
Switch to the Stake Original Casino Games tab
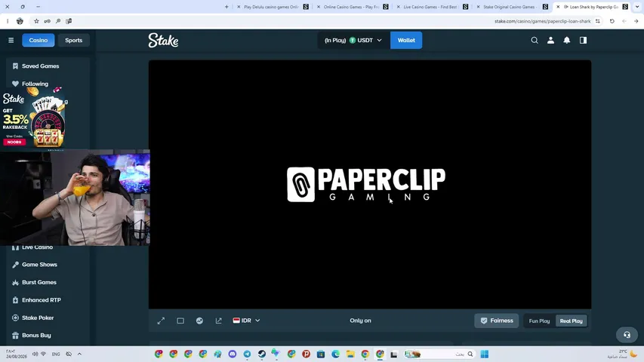[x=510, y=7]
